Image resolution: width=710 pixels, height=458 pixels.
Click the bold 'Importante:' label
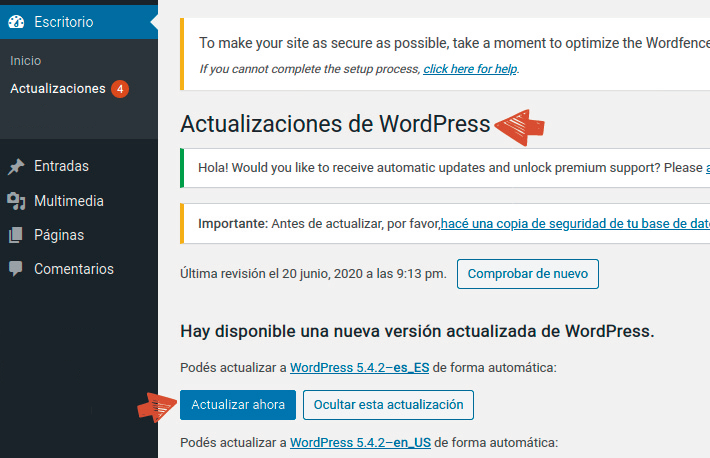point(233,224)
